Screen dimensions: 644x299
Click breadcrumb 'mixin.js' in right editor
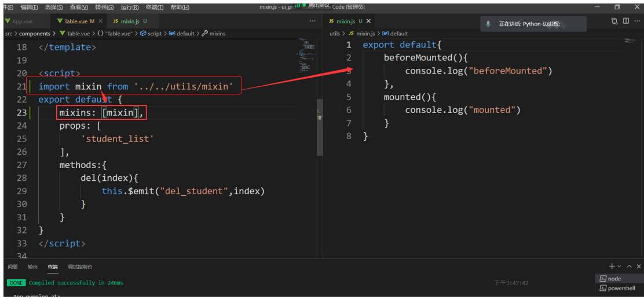(361, 34)
